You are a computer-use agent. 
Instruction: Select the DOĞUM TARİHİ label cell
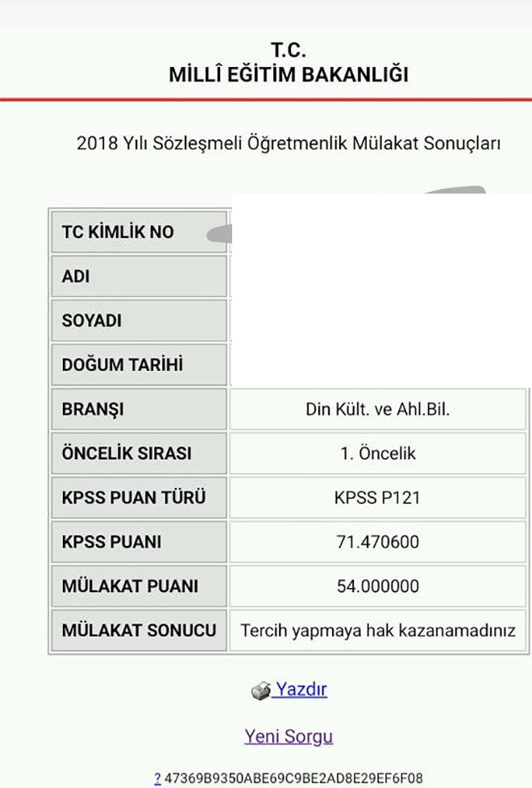coord(139,365)
